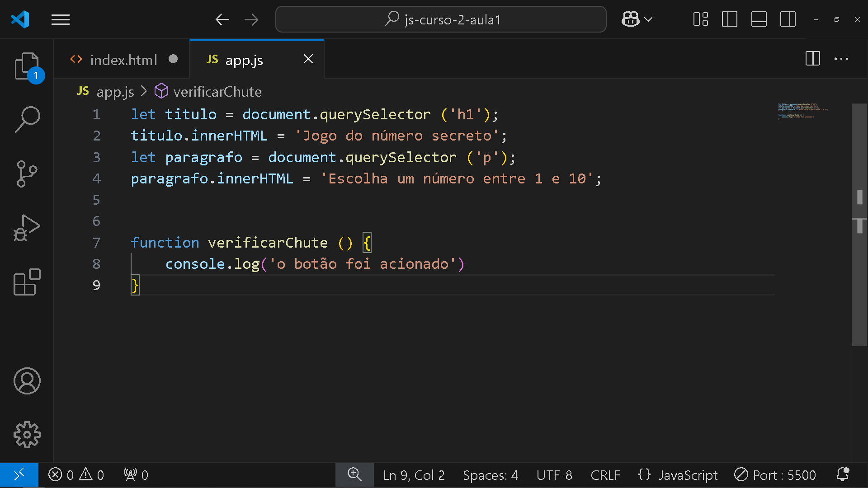This screenshot has height=488, width=868.
Task: Open the Search view
Action: pyautogui.click(x=27, y=120)
